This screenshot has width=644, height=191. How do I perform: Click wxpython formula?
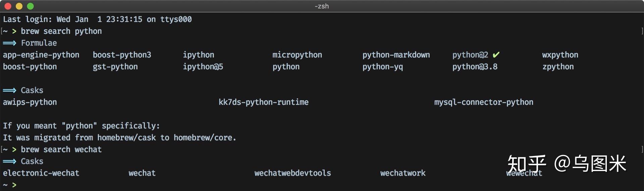click(x=560, y=55)
